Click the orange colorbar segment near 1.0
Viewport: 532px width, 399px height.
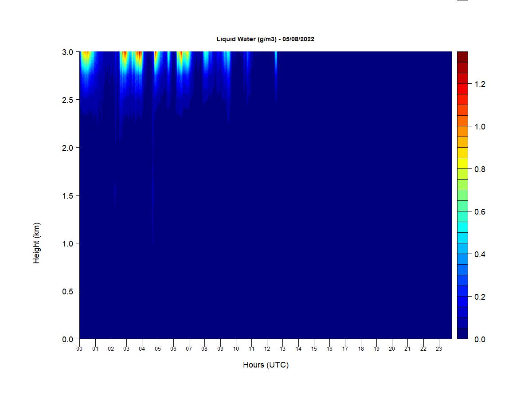462,131
